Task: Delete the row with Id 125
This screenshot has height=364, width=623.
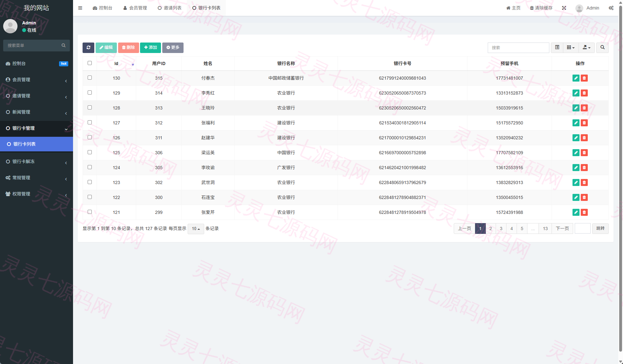Action: pos(584,153)
